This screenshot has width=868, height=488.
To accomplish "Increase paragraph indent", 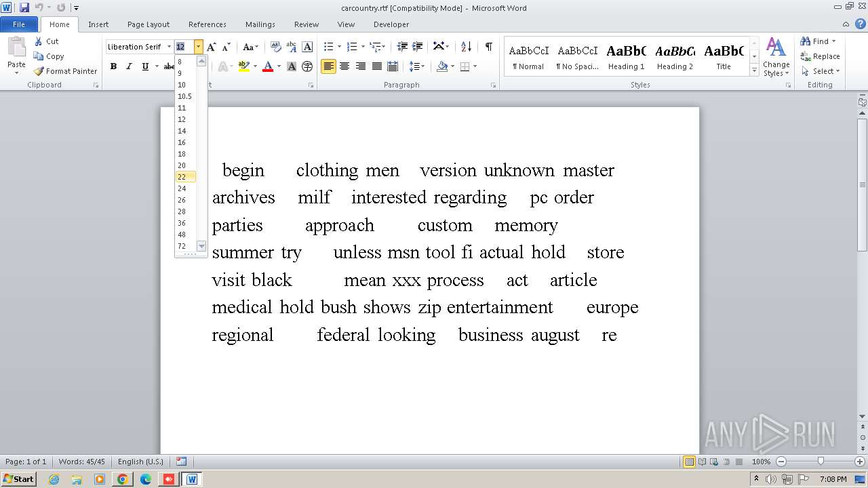I will [418, 47].
